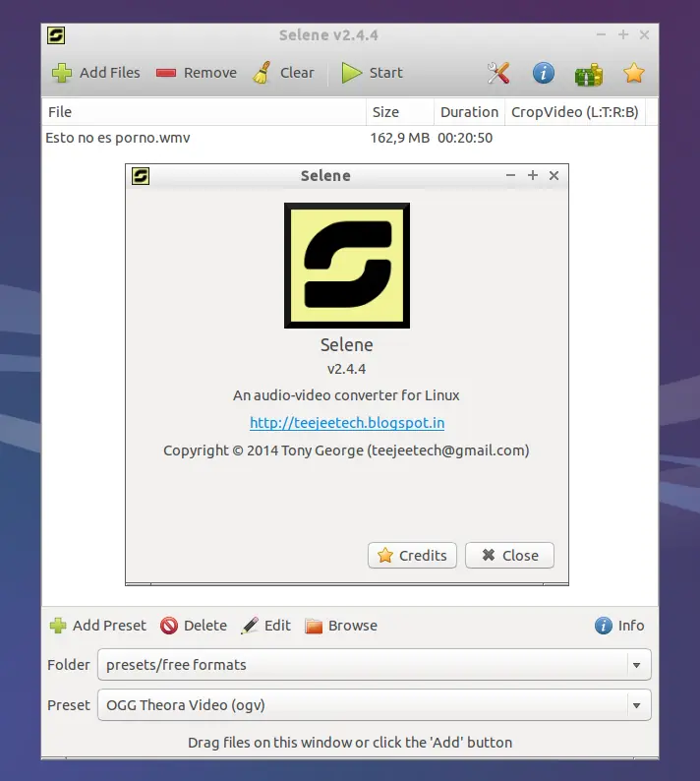Click the X of the Selene About dialog

[554, 176]
